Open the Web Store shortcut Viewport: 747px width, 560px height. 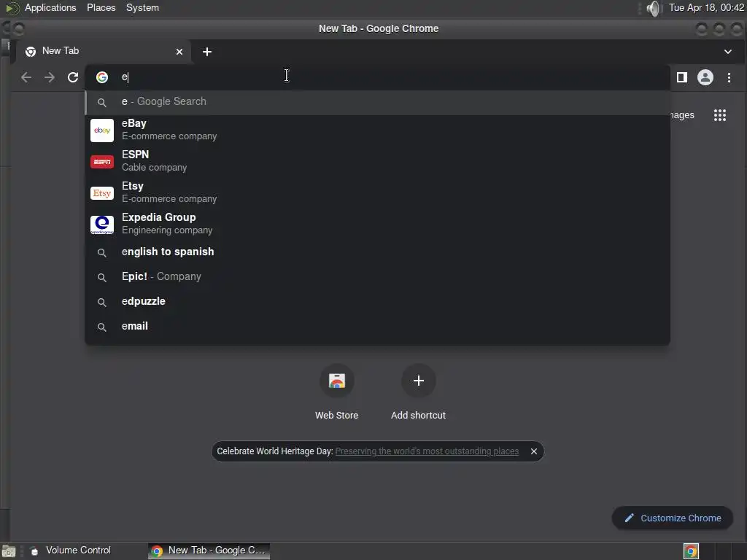coord(337,392)
